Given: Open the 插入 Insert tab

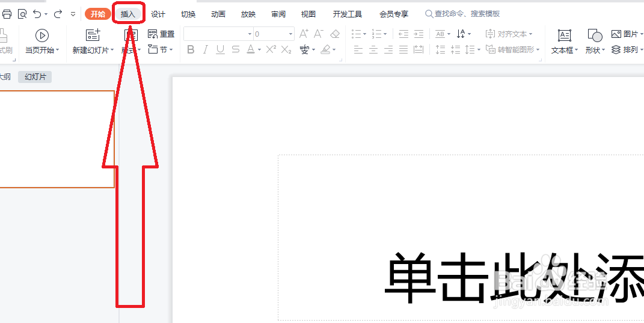Looking at the screenshot, I should [x=128, y=14].
